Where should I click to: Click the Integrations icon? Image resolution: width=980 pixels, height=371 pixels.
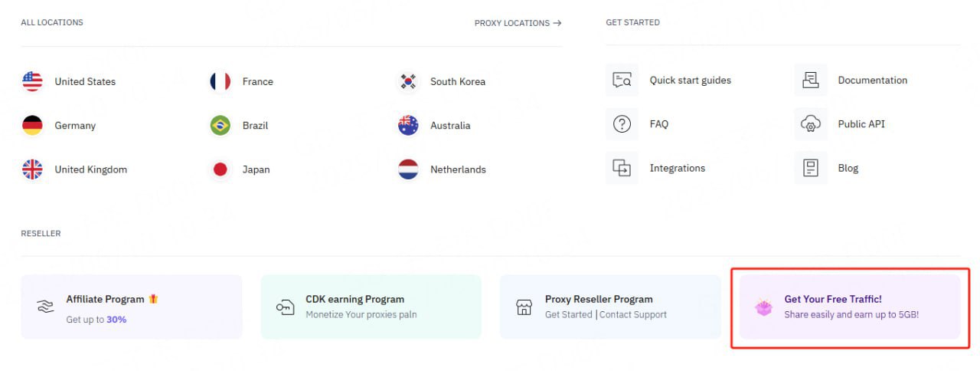(x=622, y=168)
